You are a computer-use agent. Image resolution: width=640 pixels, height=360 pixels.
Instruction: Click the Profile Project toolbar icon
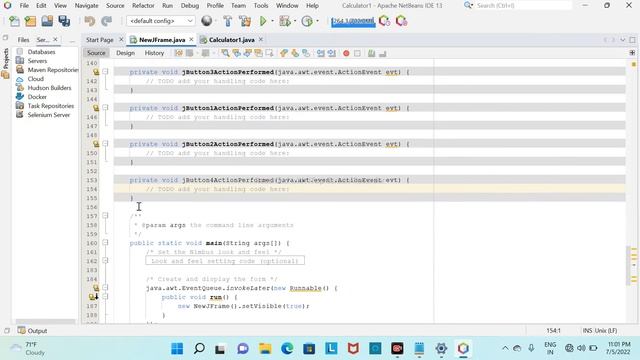[307, 21]
